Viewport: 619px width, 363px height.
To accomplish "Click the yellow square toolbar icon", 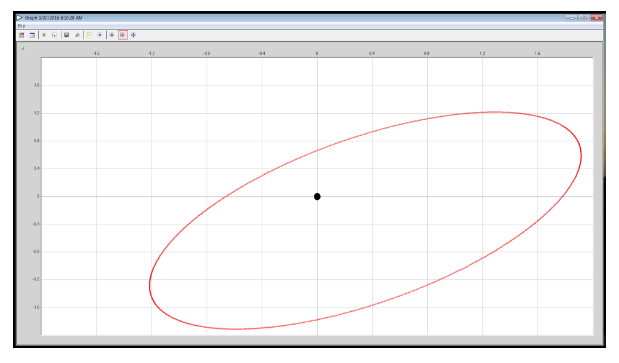I will [89, 35].
